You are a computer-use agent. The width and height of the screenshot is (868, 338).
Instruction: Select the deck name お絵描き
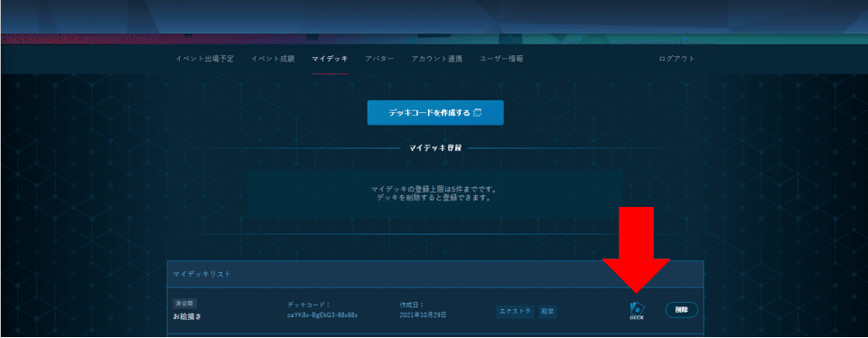[188, 316]
